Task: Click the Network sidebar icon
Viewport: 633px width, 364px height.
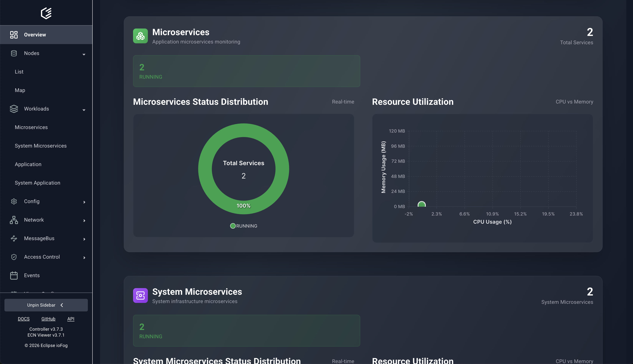Action: pos(14,220)
